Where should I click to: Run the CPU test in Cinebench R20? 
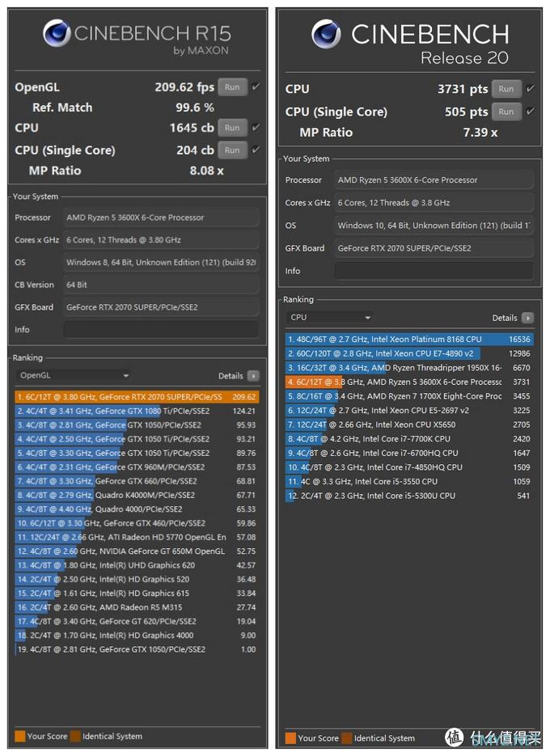pyautogui.click(x=506, y=89)
